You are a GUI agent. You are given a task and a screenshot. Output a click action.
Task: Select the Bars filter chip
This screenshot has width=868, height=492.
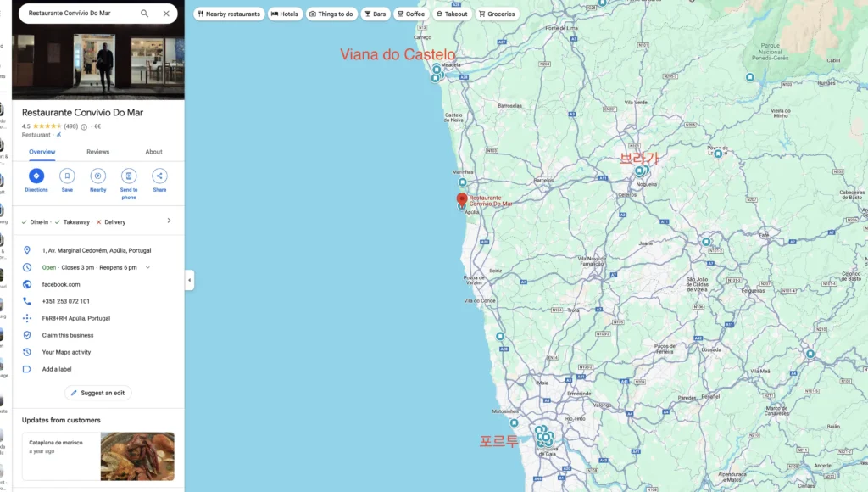(376, 14)
